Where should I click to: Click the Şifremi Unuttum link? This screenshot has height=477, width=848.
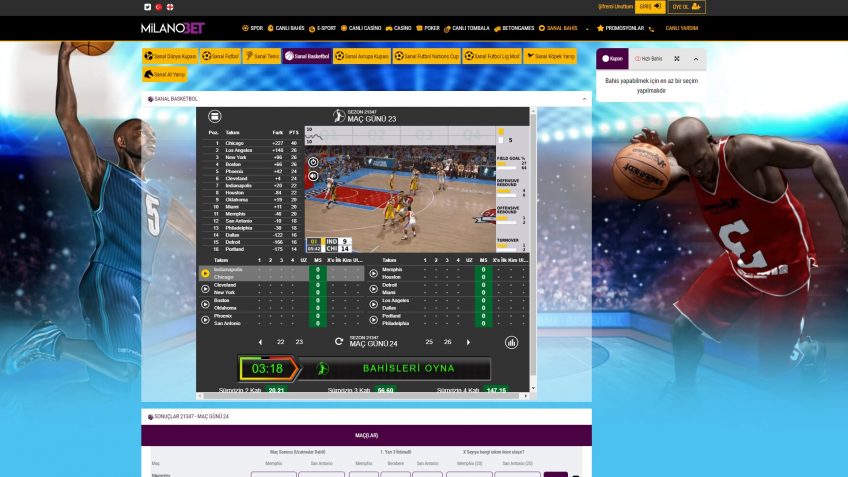pyautogui.click(x=615, y=7)
